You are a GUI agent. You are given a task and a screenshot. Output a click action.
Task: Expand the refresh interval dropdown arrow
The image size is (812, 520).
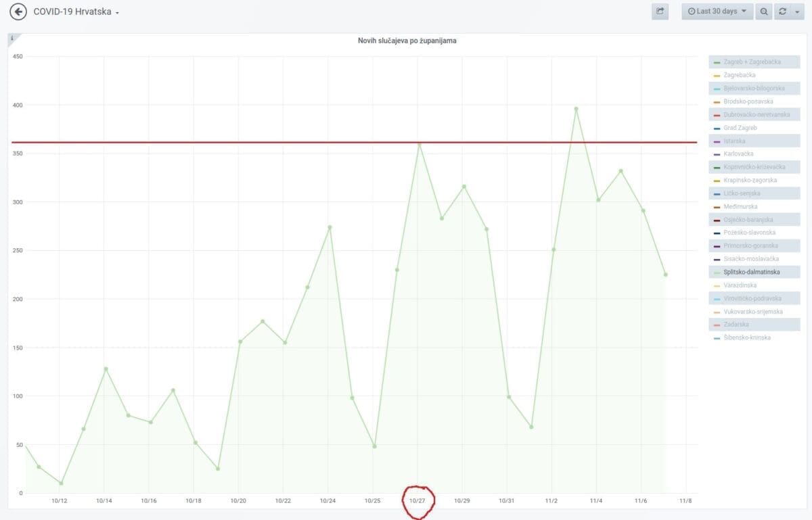click(x=797, y=11)
